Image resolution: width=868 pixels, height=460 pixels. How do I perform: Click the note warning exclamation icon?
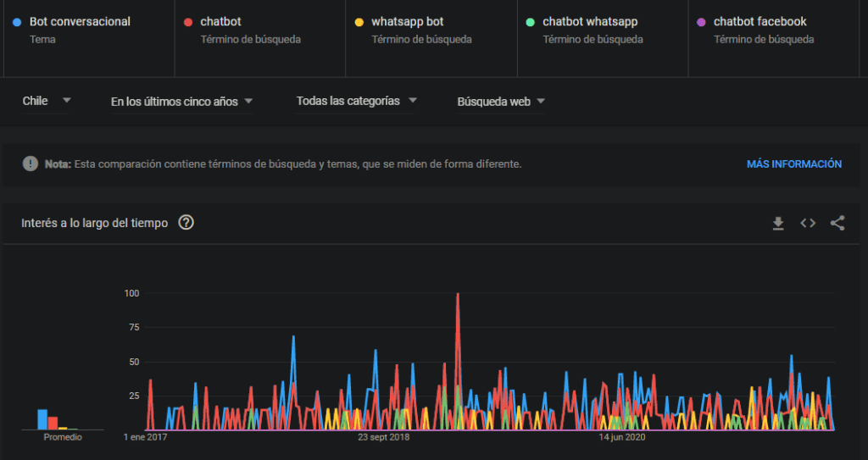pos(31,163)
